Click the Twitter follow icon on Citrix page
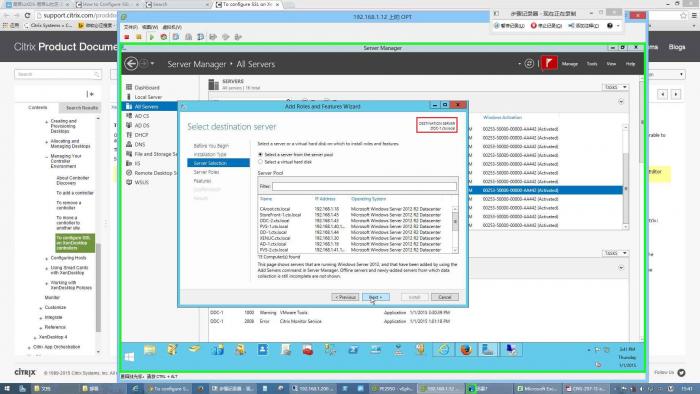Viewport: 700px width, 394px height. click(x=681, y=373)
